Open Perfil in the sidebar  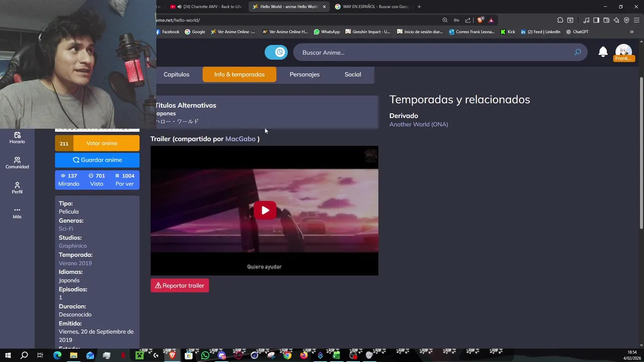coord(17,188)
